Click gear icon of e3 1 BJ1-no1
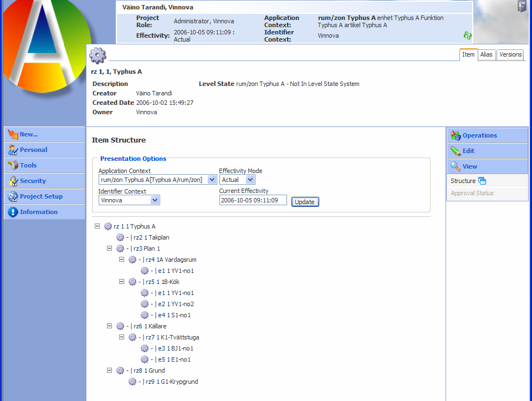532x401 pixels. click(x=145, y=348)
